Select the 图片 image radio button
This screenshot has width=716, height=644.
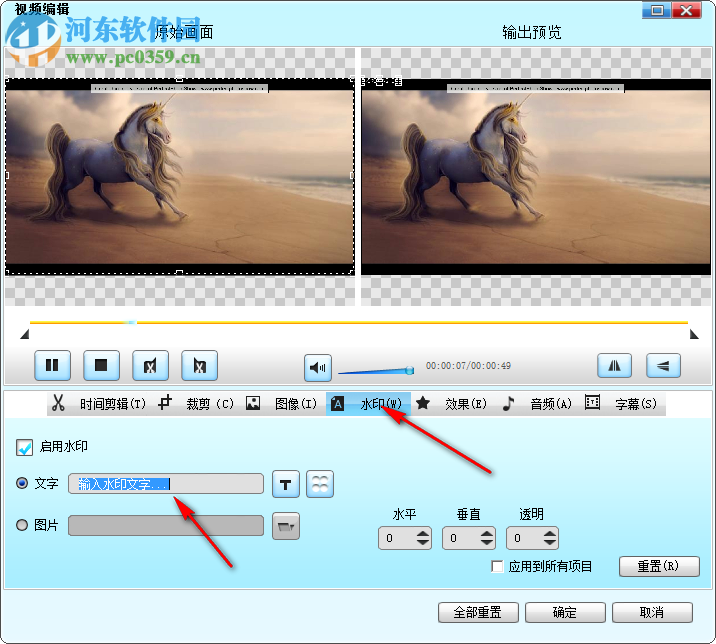[x=22, y=525]
